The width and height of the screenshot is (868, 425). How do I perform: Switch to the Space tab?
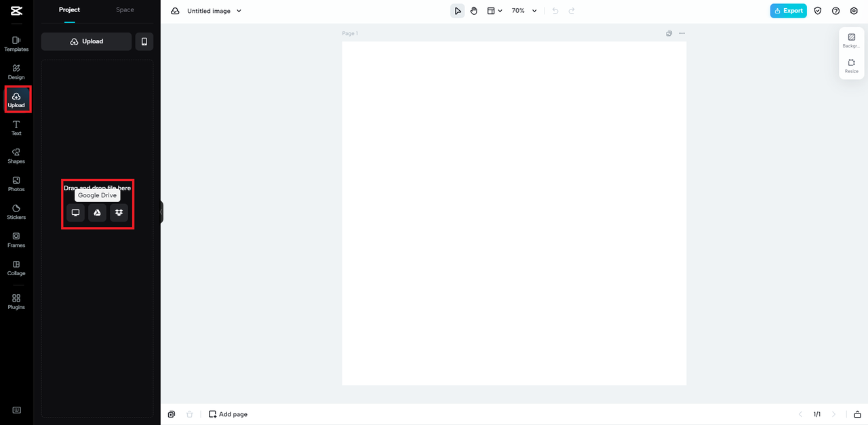point(125,10)
